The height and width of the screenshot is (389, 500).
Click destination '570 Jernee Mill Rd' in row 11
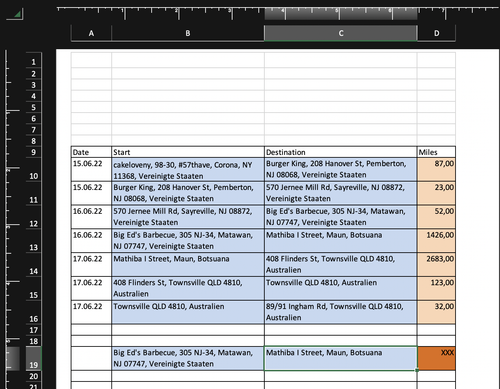coord(341,193)
